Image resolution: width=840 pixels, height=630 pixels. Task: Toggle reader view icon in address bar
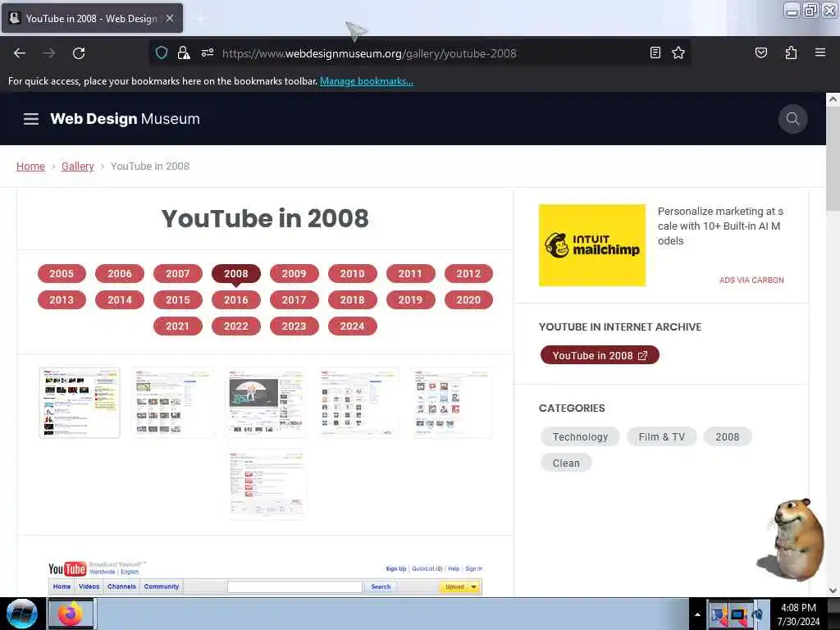pyautogui.click(x=655, y=52)
